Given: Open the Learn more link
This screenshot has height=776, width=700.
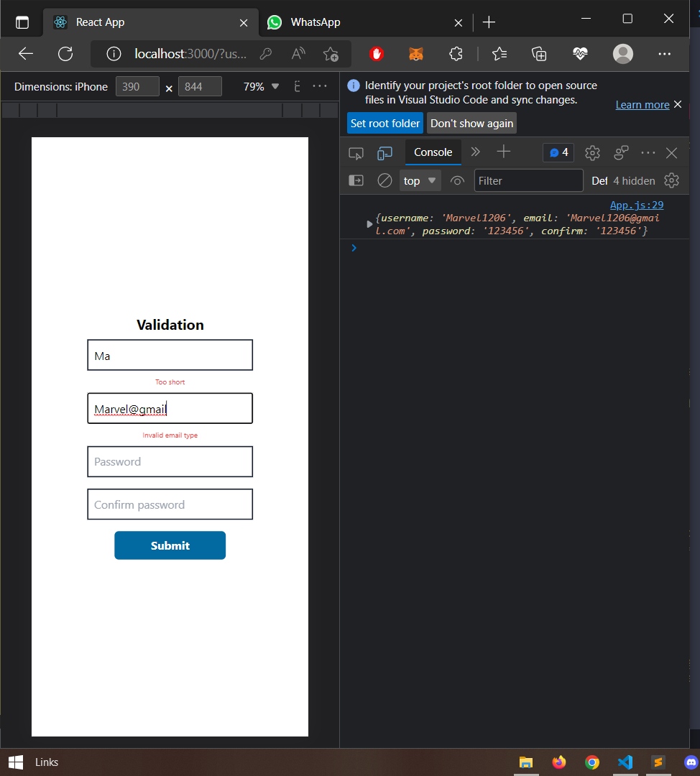Looking at the screenshot, I should (642, 104).
